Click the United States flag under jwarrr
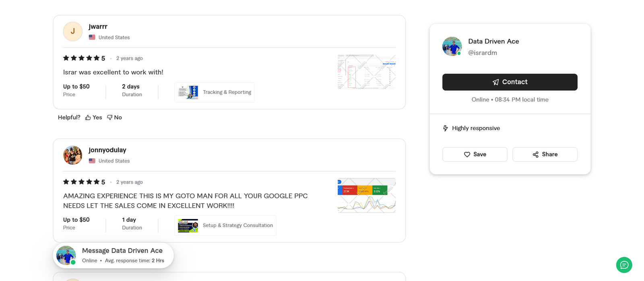 (x=92, y=37)
